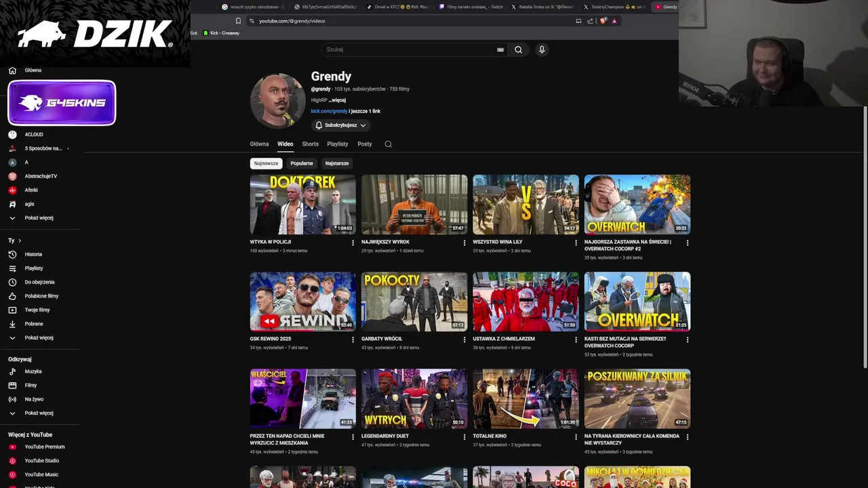The height and width of the screenshot is (488, 868).
Task: Click the page vertical scrollbar
Action: tap(864, 237)
